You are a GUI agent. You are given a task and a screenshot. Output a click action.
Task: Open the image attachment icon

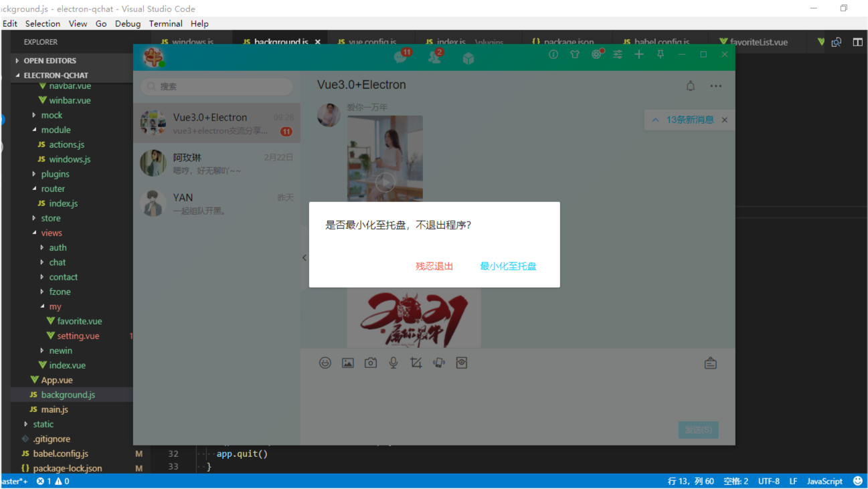[348, 363]
